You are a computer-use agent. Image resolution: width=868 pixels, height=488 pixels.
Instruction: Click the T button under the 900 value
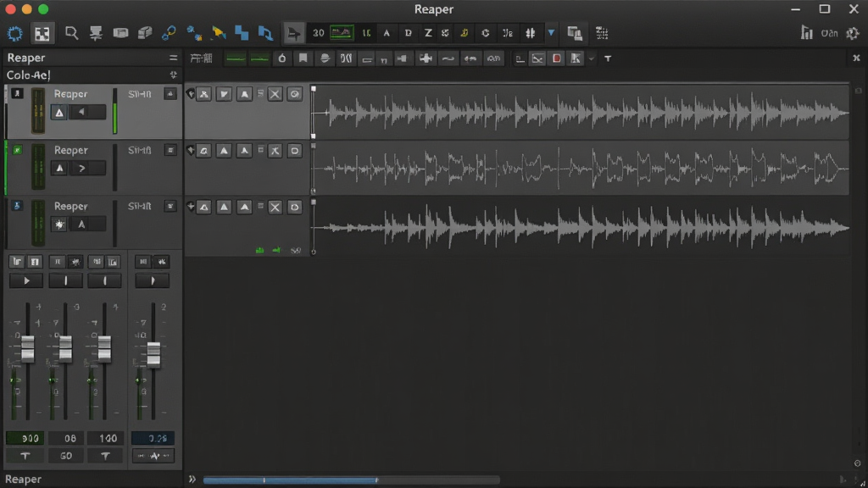25,456
